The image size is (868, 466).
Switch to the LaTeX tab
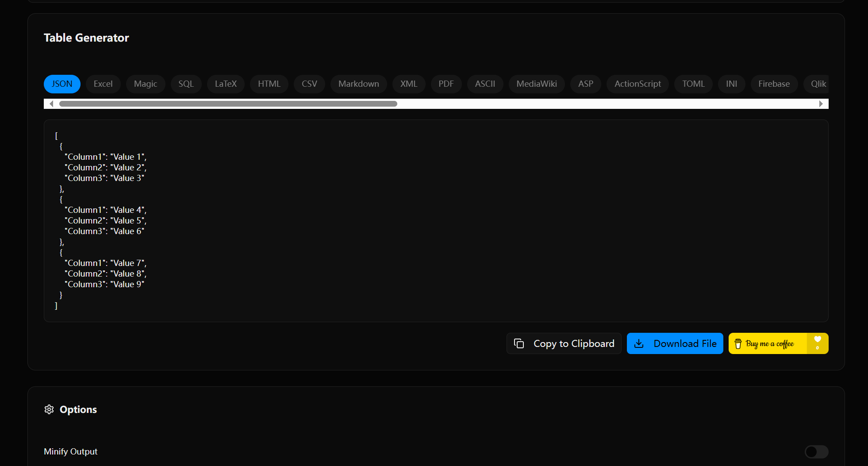point(226,84)
